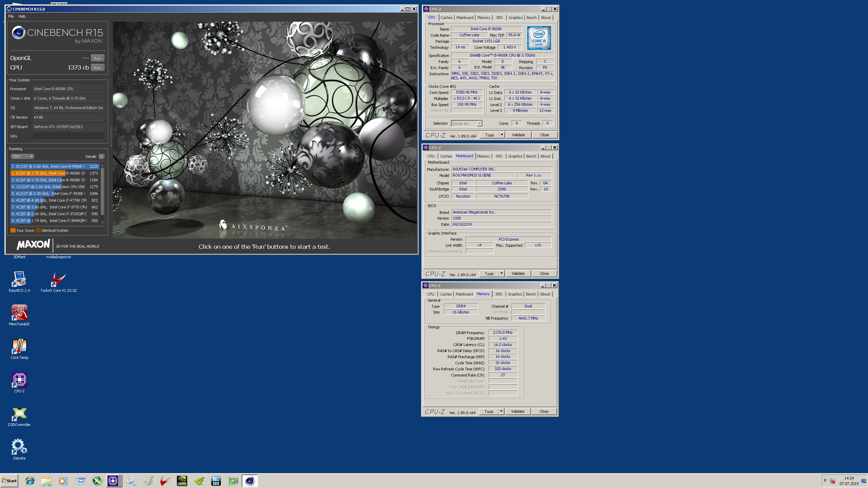Launch the TurboV Core V1.03.02 desktop icon
The width and height of the screenshot is (868, 488).
pyautogui.click(x=58, y=282)
